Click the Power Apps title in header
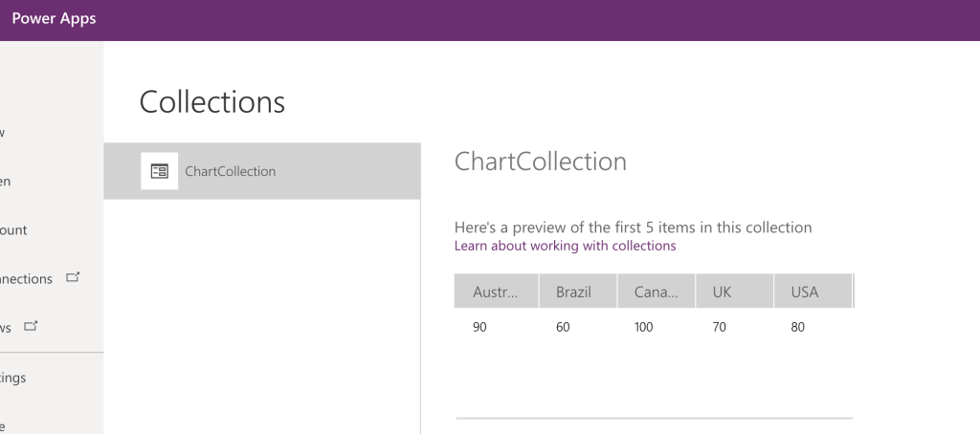This screenshot has width=980, height=434. (54, 18)
